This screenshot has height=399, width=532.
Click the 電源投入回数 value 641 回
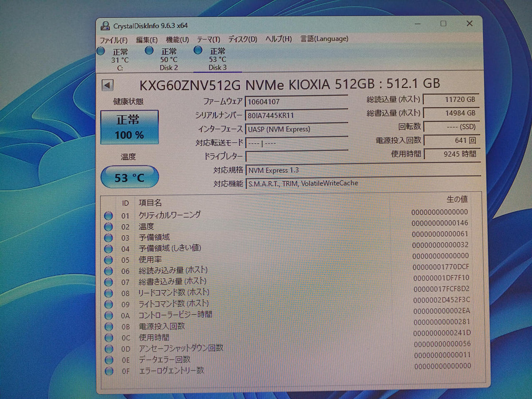(451, 141)
